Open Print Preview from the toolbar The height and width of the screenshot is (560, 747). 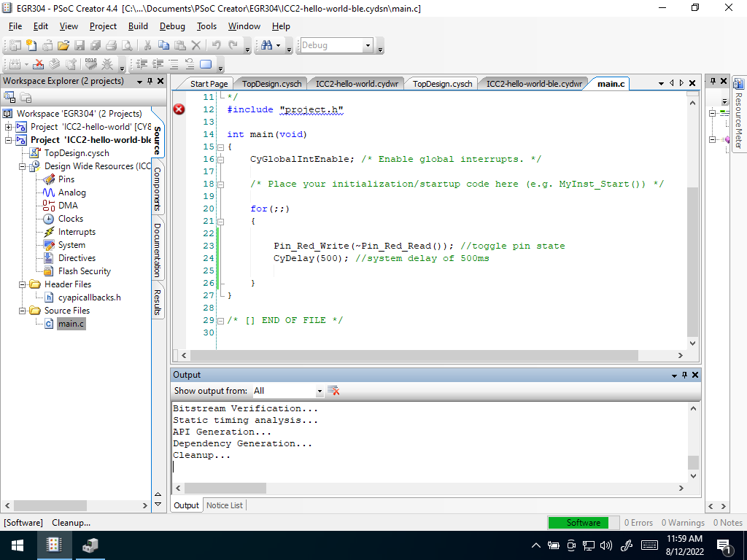pos(127,45)
